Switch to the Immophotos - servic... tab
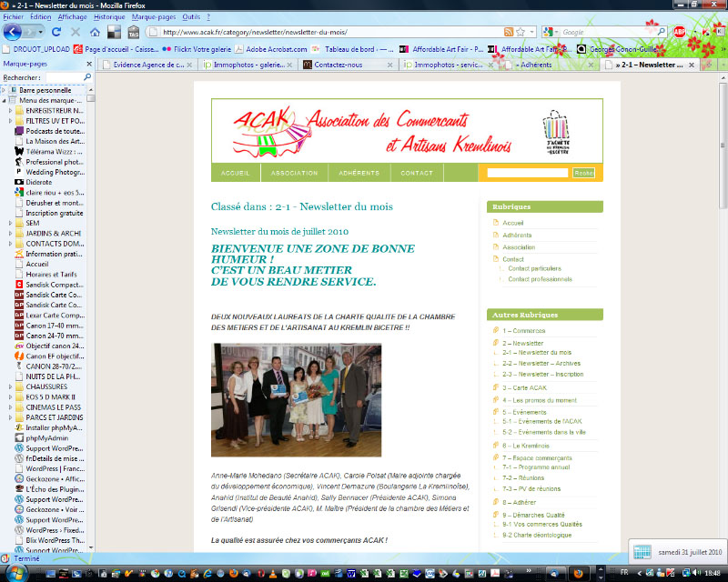Screen dimensions: 728x582 449,65
